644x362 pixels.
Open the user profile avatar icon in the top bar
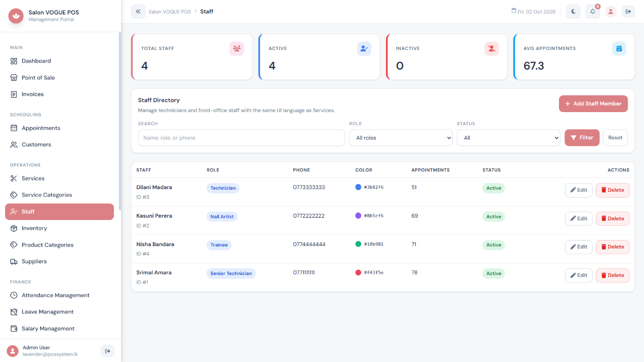point(611,12)
